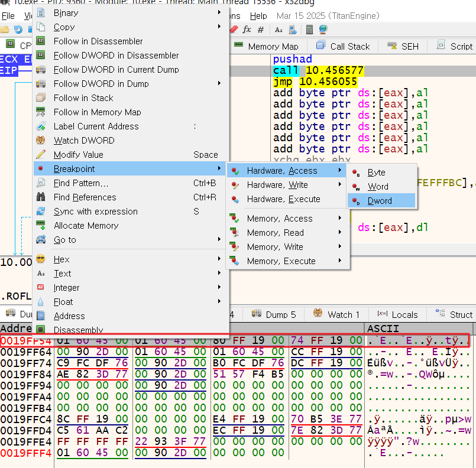The height and width of the screenshot is (468, 476).
Task: Click the Watch DWORD icon
Action: tap(41, 140)
